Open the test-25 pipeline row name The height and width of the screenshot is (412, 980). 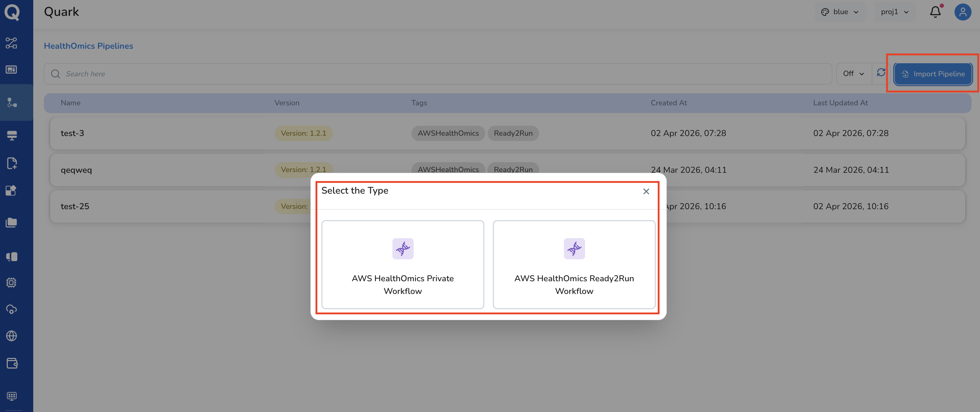tap(75, 206)
